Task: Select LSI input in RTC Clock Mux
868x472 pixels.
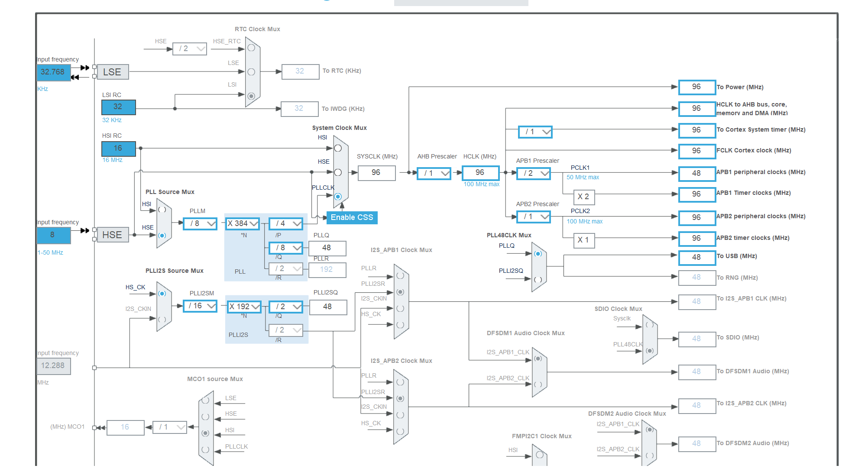Action: pos(251,96)
